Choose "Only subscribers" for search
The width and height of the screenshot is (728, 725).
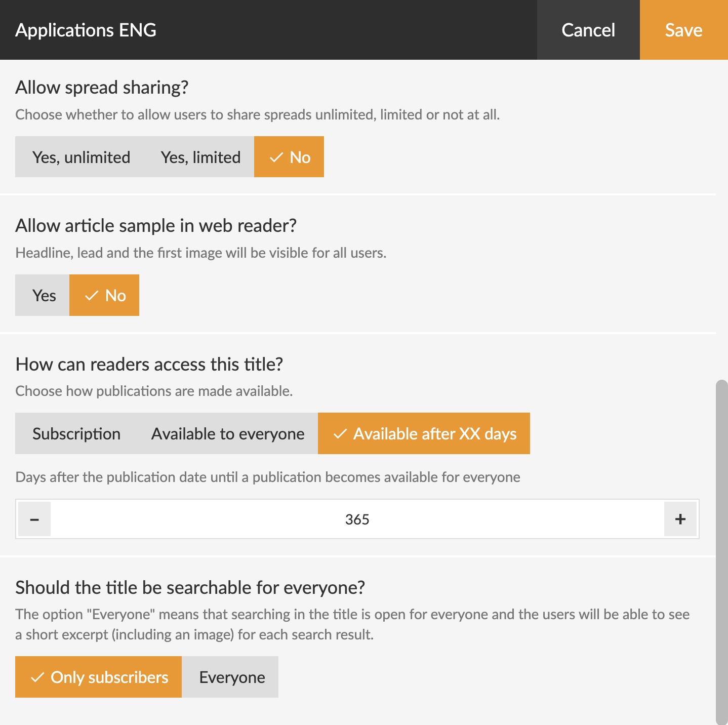pos(99,677)
